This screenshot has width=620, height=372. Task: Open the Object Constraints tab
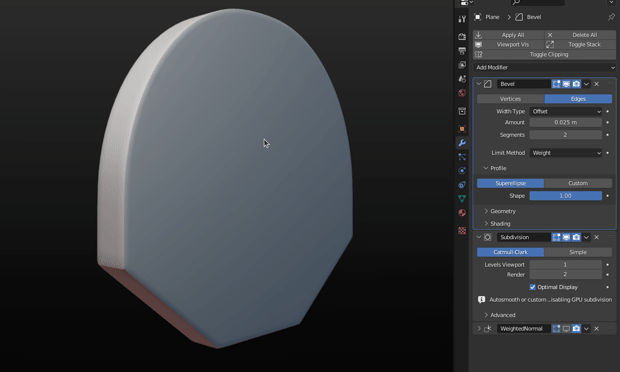pos(462,185)
